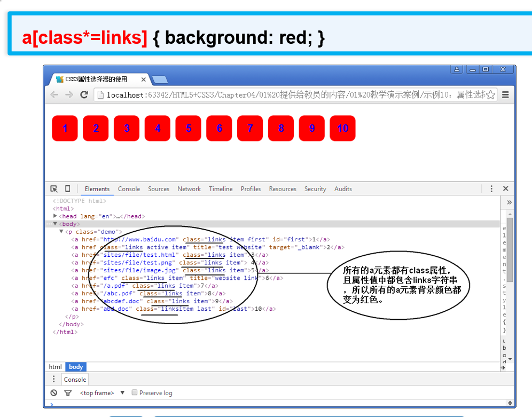Open DevTools three-dot customize menu
532x417 pixels.
(491, 189)
